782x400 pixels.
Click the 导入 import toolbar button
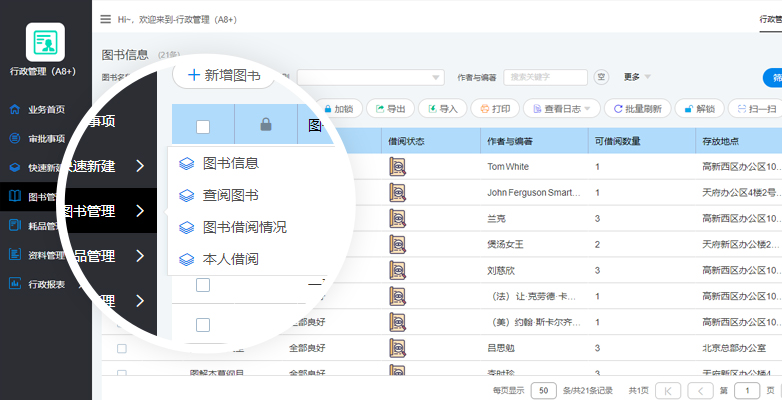(442, 108)
